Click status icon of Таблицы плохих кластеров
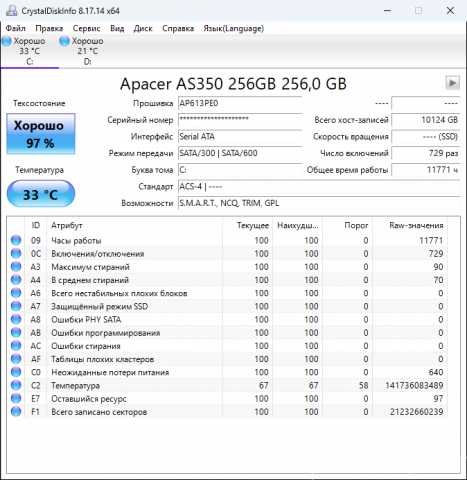This screenshot has height=480, width=467. click(16, 359)
